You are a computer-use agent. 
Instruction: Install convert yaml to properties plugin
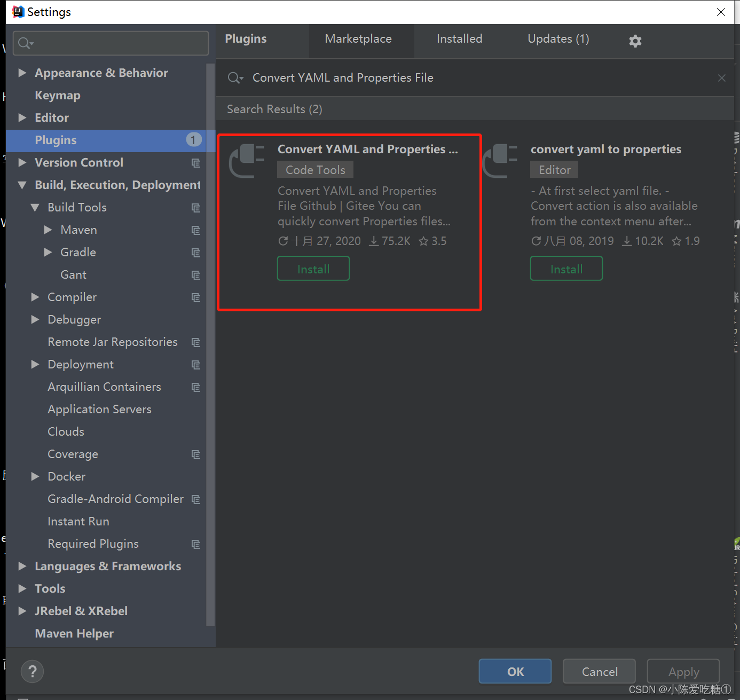coord(566,269)
